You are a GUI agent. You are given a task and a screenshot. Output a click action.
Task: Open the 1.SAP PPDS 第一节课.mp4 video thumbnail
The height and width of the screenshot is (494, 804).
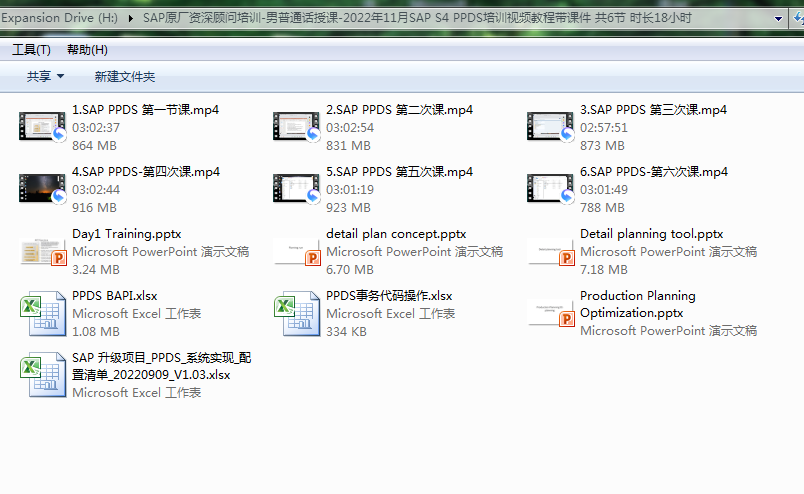[42, 127]
